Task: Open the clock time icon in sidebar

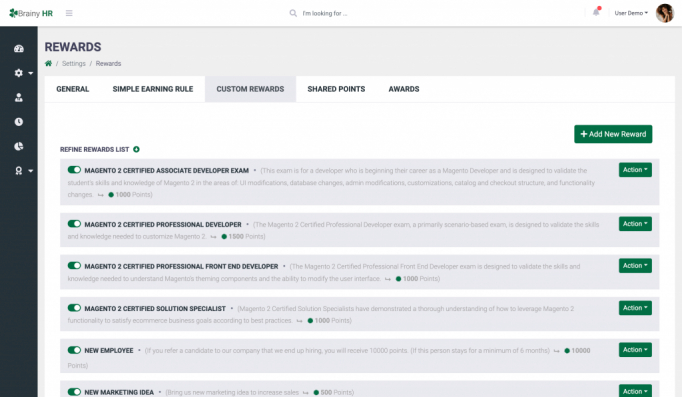Action: (x=19, y=122)
